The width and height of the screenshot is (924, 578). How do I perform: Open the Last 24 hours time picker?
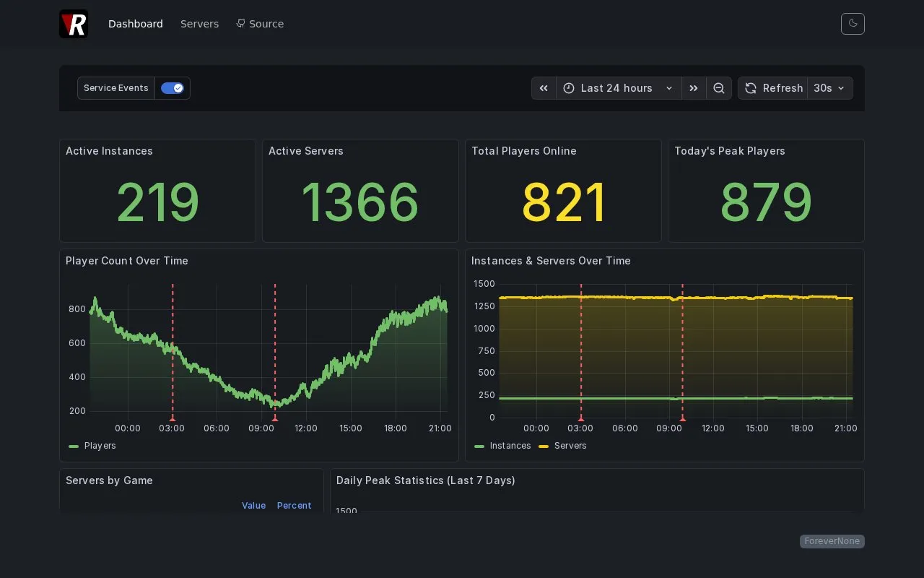619,88
